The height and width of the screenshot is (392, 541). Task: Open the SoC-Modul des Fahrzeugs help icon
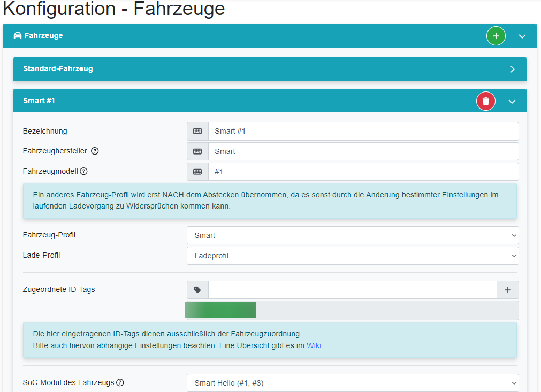120,382
